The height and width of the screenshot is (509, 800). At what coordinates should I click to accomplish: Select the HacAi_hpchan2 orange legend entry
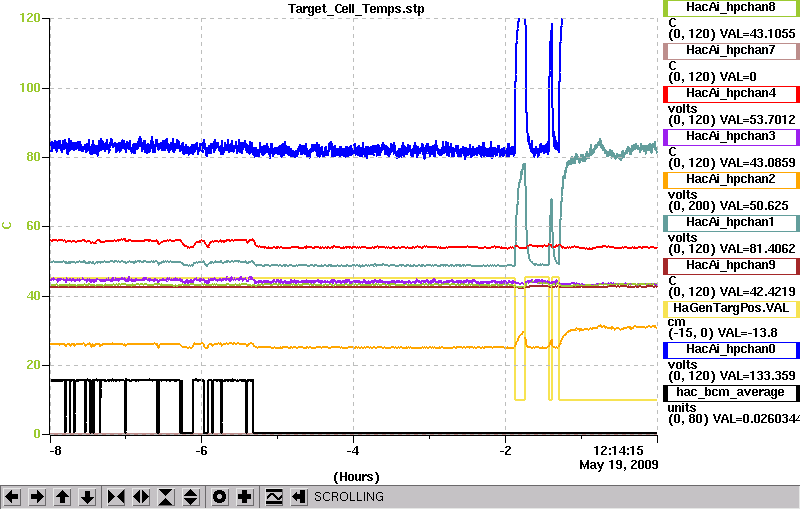731,180
